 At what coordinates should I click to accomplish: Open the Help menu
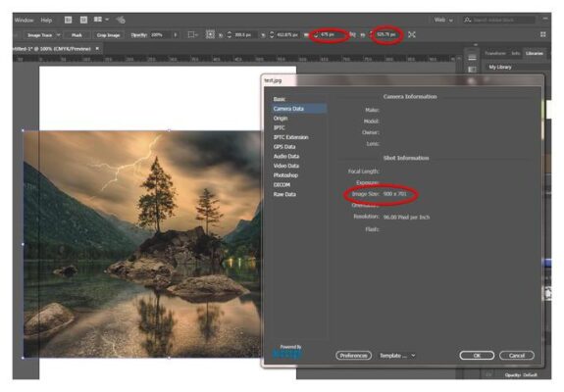pos(46,21)
